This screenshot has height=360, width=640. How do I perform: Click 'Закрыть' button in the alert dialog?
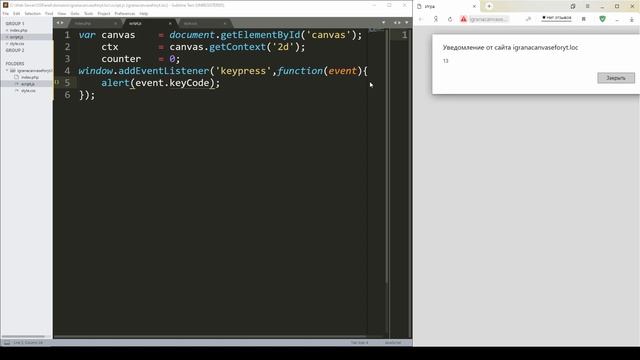616,78
